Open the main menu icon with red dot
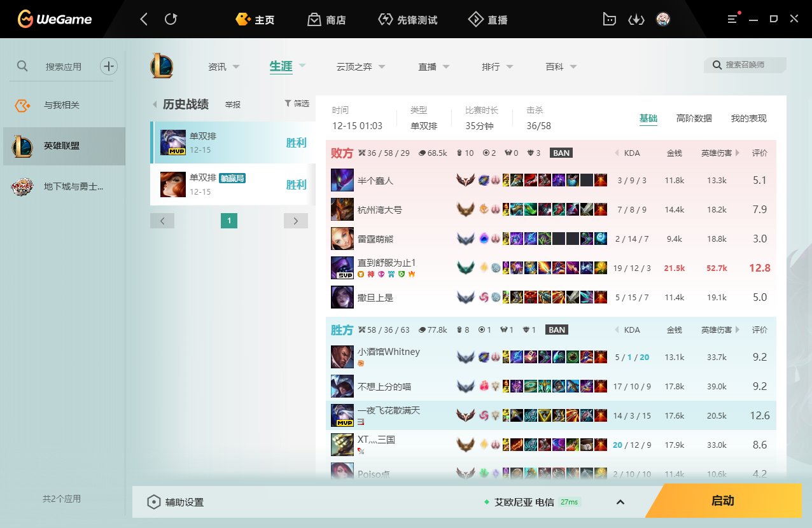The image size is (812, 528). coord(734,18)
